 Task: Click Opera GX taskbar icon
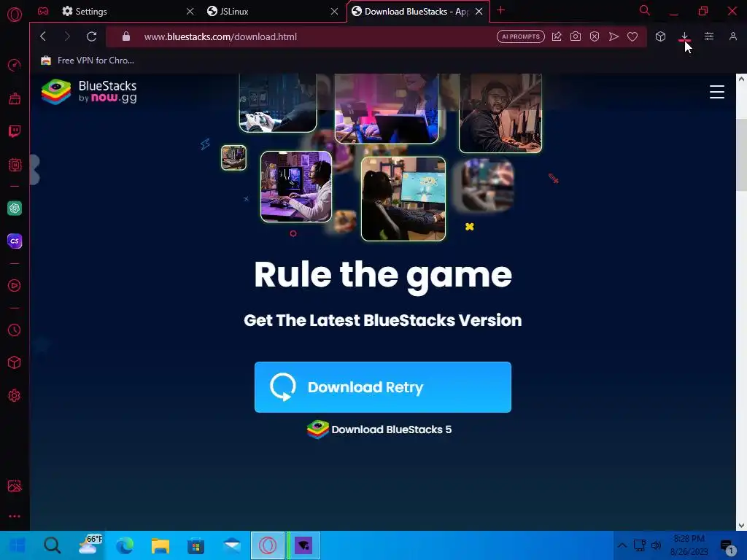tap(268, 545)
